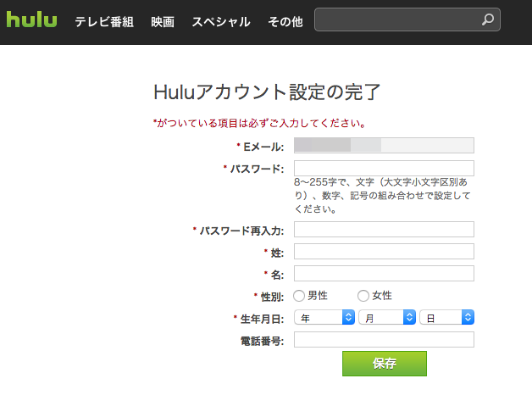The width and height of the screenshot is (532, 395).
Task: Open the 映画 menu
Action: pyautogui.click(x=163, y=22)
